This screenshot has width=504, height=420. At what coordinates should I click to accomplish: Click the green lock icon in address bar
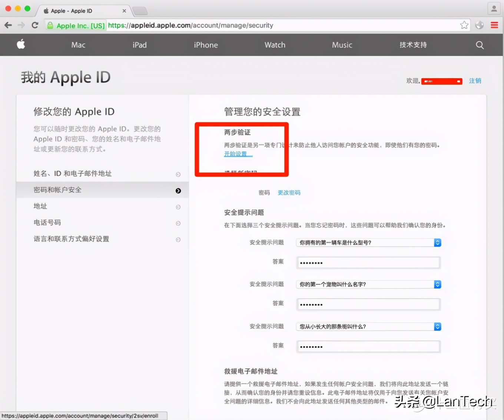click(50, 25)
